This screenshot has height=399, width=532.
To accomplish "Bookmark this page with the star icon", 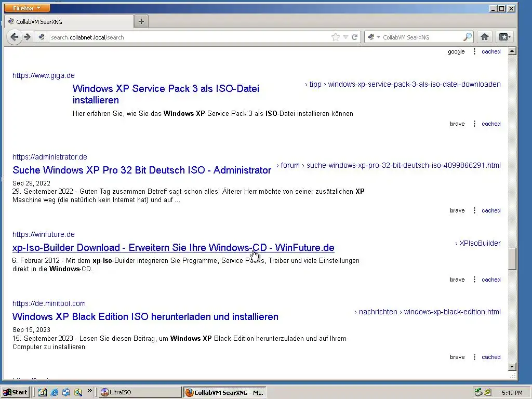I will pyautogui.click(x=336, y=37).
